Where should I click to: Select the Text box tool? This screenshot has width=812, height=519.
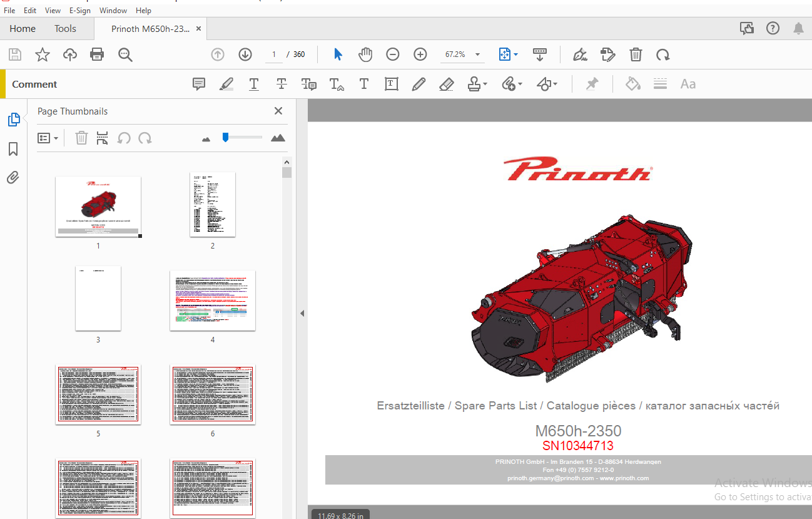pos(392,84)
